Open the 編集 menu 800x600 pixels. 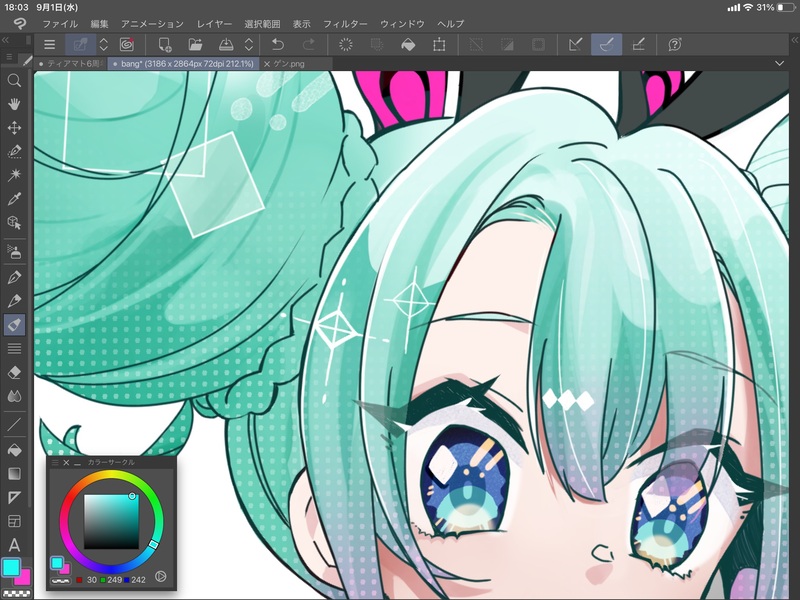[99, 24]
